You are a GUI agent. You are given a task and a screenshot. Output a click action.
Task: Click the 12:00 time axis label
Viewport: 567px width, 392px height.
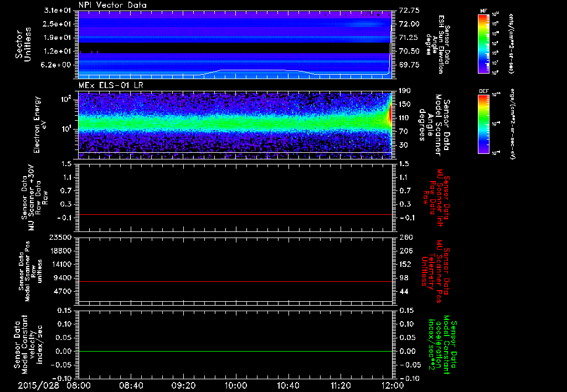[393, 385]
